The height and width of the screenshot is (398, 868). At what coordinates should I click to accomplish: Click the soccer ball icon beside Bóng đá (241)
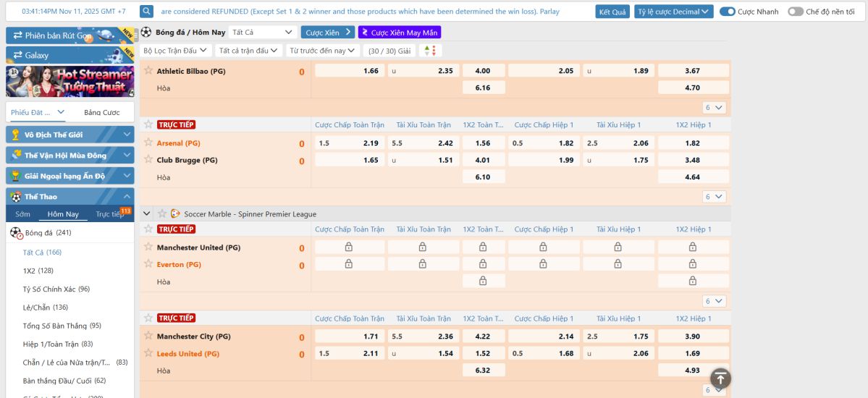[16, 233]
